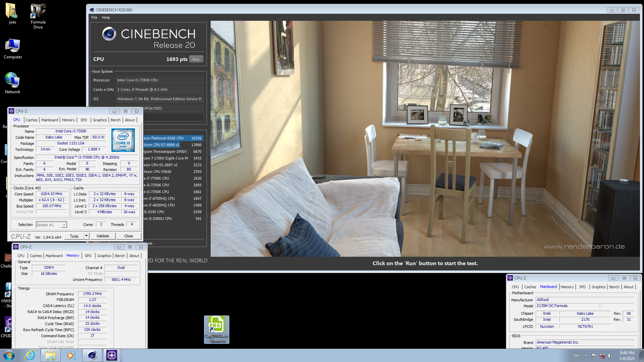
Task: Open the Socket #1 selection dropdown
Action: pyautogui.click(x=52, y=225)
